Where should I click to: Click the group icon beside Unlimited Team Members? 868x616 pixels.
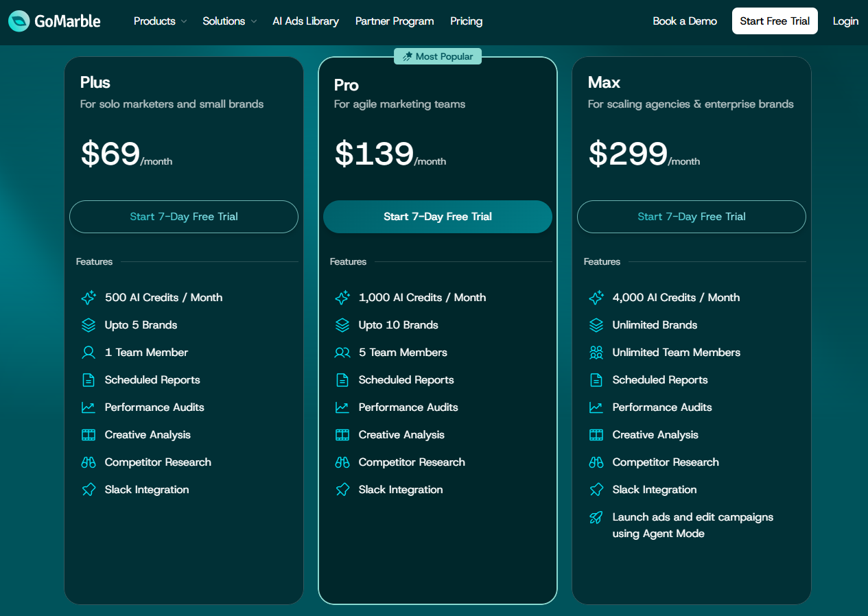tap(596, 353)
